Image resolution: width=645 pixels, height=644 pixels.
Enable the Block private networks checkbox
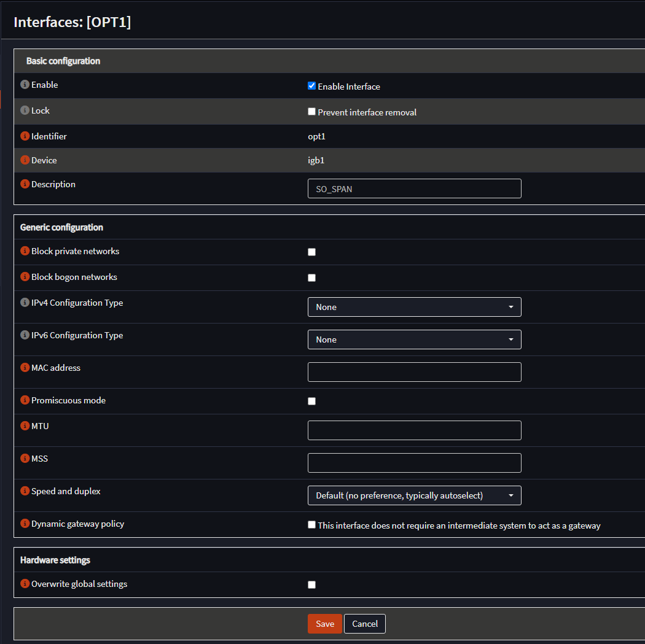coord(312,252)
